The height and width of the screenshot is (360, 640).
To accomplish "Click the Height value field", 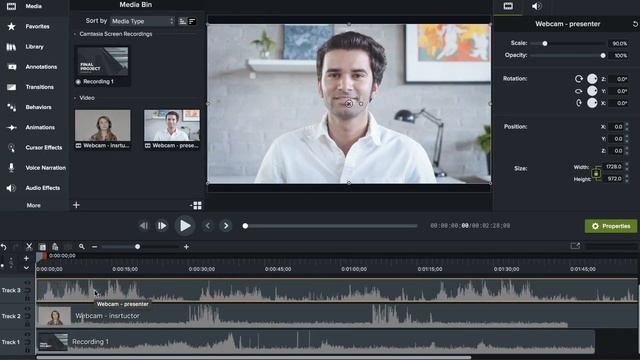I will [614, 179].
